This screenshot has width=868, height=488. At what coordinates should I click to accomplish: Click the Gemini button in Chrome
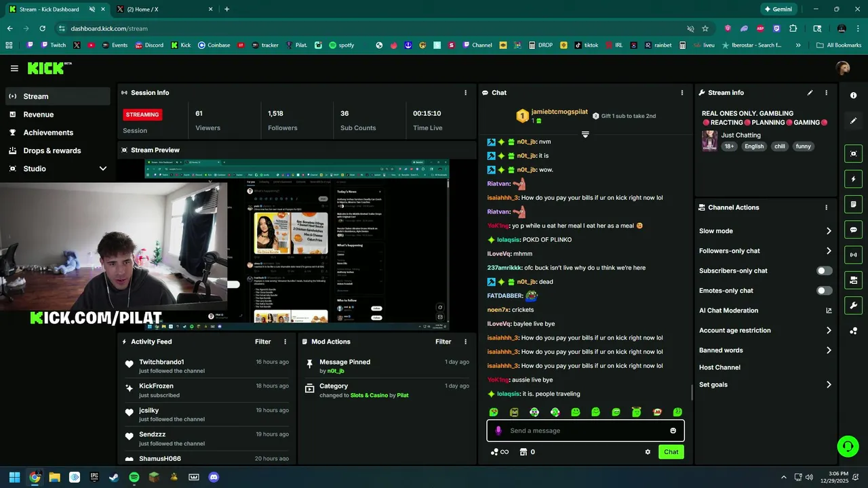tap(778, 9)
